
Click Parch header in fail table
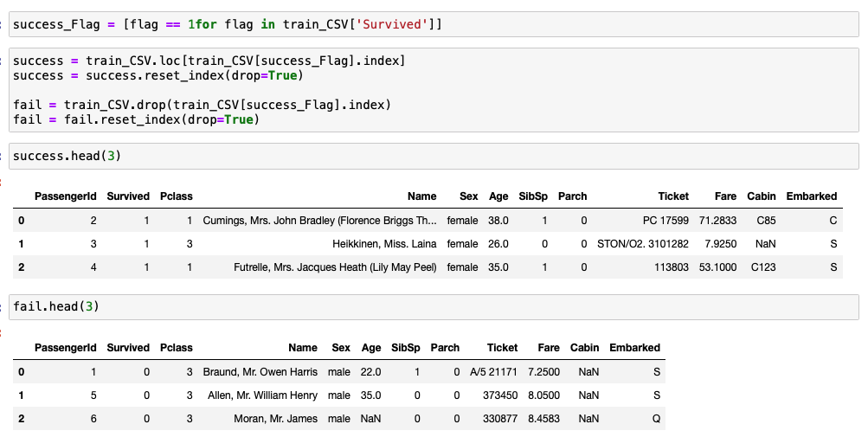(445, 348)
